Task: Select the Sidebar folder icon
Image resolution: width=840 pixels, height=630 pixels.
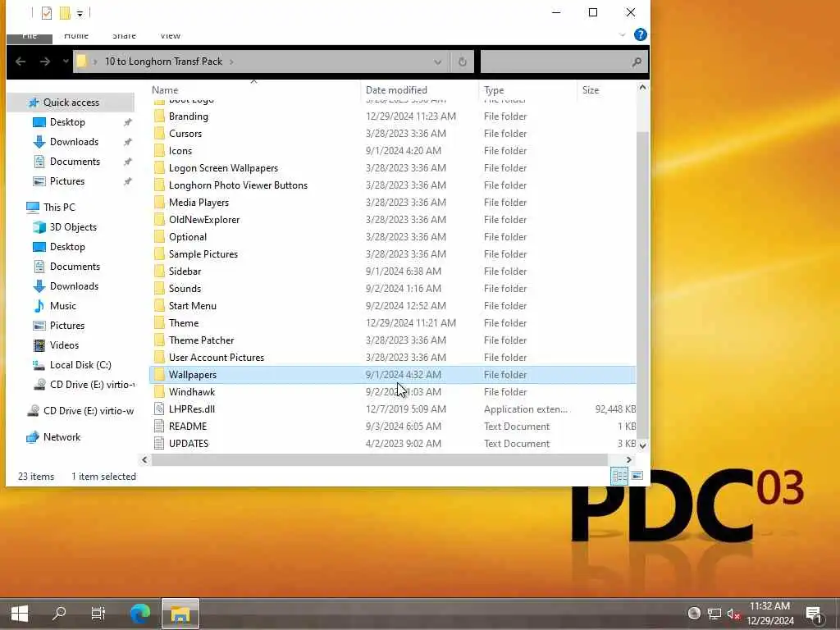Action: pyautogui.click(x=158, y=271)
